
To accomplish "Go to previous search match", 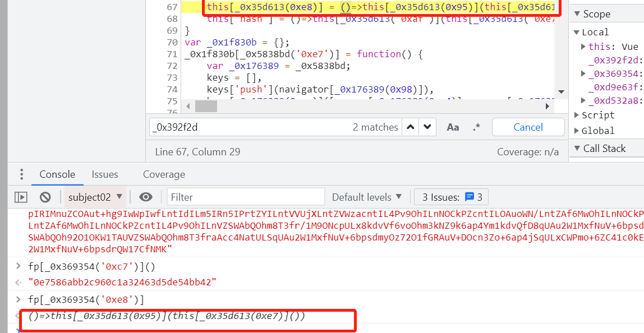I will pyautogui.click(x=410, y=127).
